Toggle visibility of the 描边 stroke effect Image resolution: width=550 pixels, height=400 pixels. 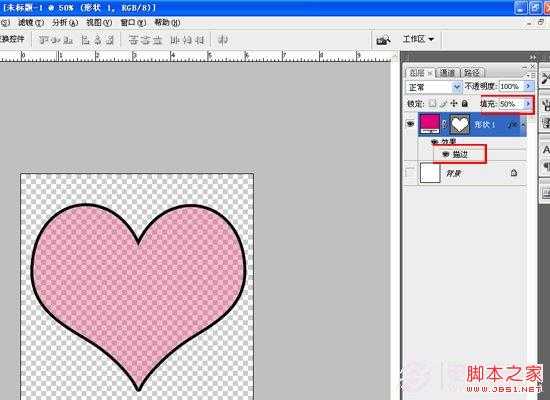click(x=445, y=154)
